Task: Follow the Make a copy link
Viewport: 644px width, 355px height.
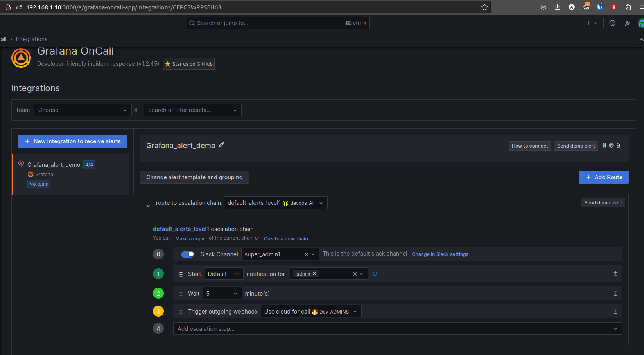Action: click(x=190, y=239)
